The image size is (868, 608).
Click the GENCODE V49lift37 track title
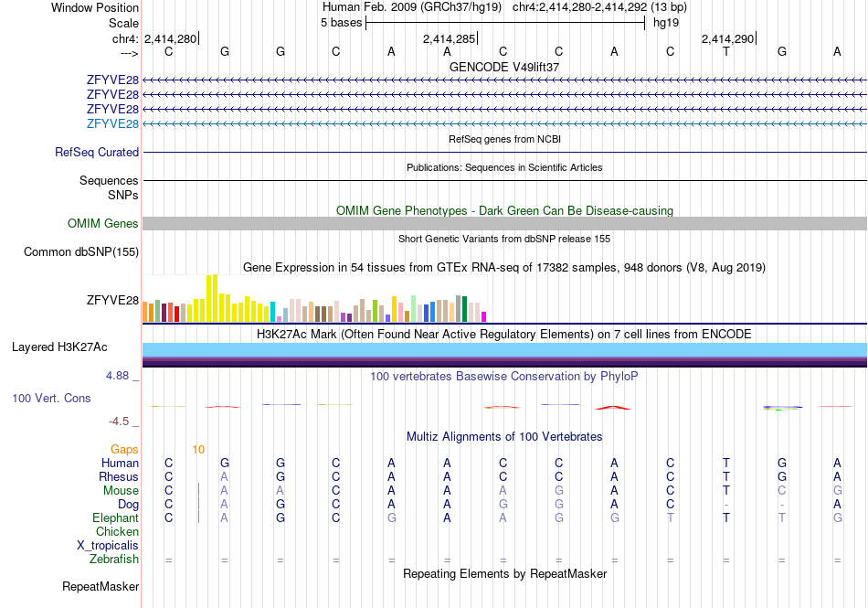pyautogui.click(x=504, y=67)
